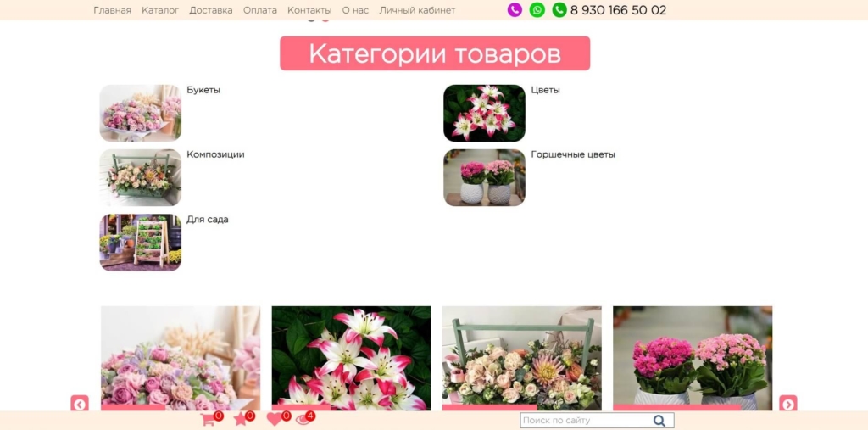Advance carousel with next arrow

pyautogui.click(x=787, y=404)
